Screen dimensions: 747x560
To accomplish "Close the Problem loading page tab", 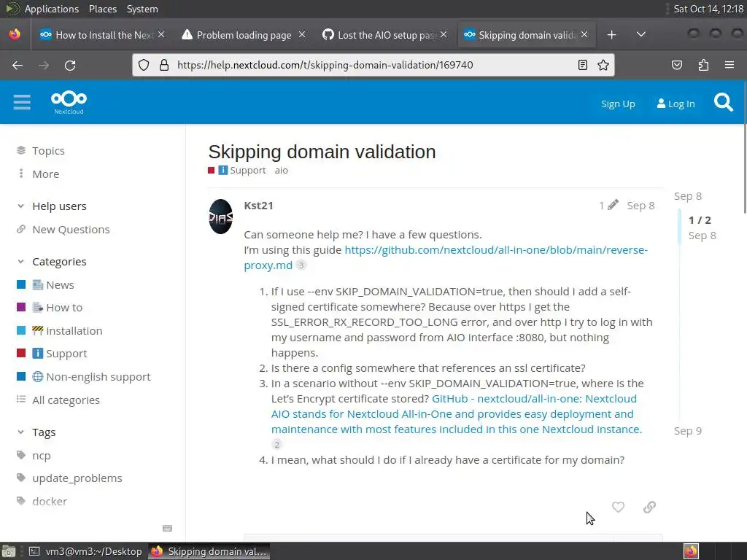I will click(x=302, y=35).
